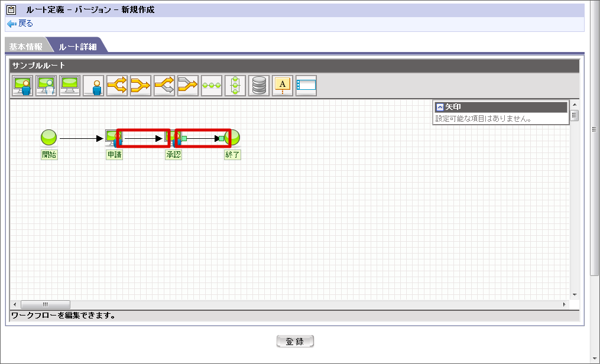Viewport: 600px width, 364px height.
Task: Switch to the ルート詳細 tab
Action: click(x=77, y=47)
